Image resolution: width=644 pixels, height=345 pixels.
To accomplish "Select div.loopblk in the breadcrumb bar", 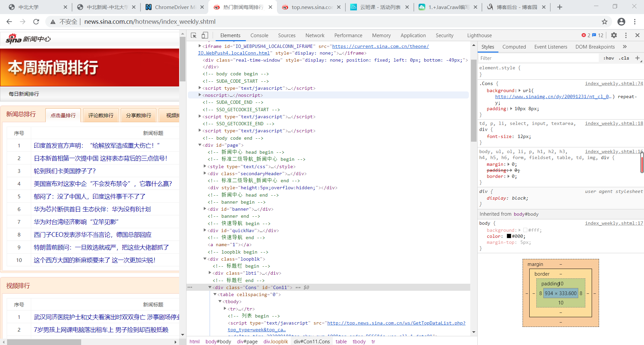I will 275,342.
